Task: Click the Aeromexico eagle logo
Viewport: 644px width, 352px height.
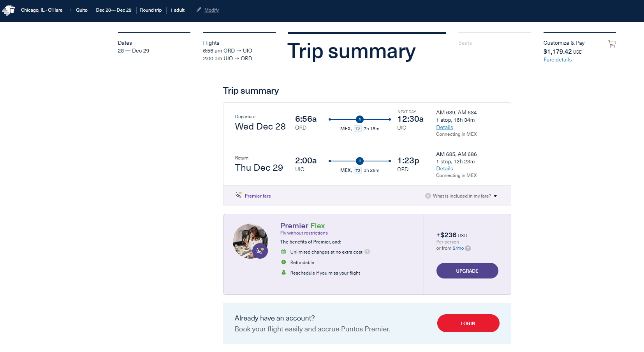Action: (9, 10)
